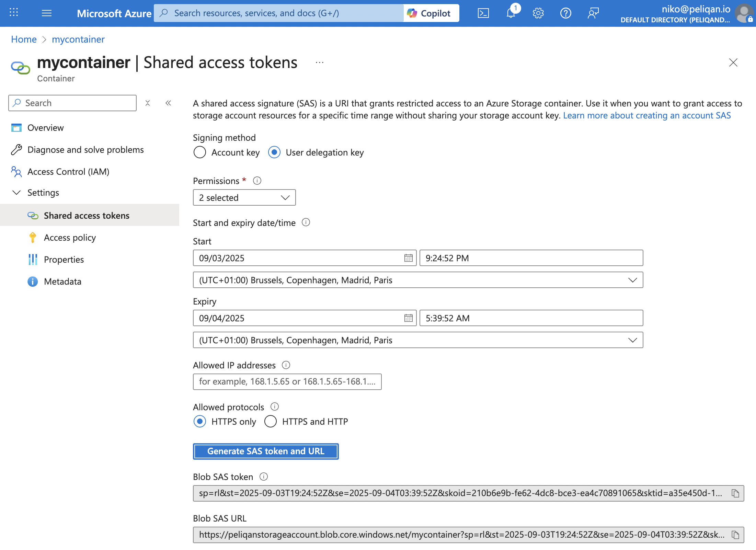Open the Expiry date calendar picker
This screenshot has height=550, width=756.
408,318
